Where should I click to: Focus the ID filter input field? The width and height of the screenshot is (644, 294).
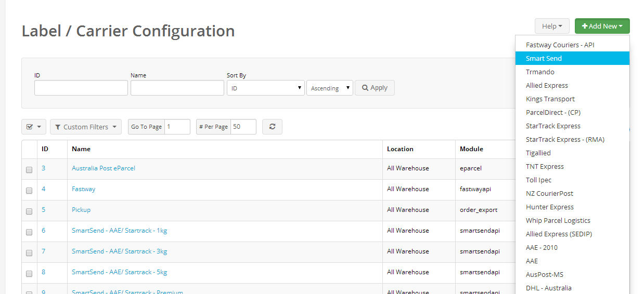click(x=81, y=88)
